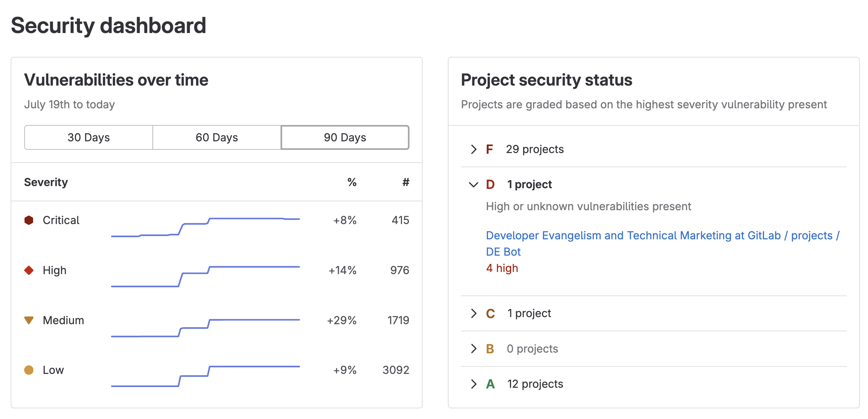Click the Critical severity hexagon icon
Image resolution: width=868 pixels, height=419 pixels.
(29, 220)
